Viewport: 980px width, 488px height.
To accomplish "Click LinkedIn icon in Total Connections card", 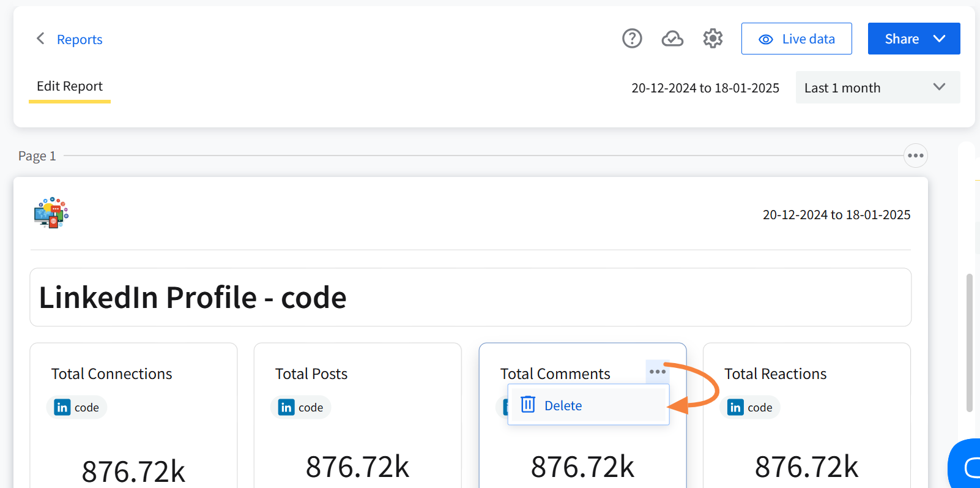I will point(62,407).
